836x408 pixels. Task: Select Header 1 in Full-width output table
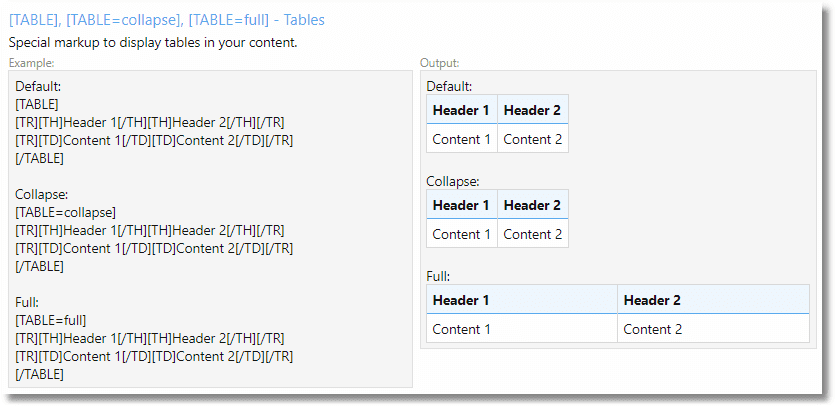(461, 300)
